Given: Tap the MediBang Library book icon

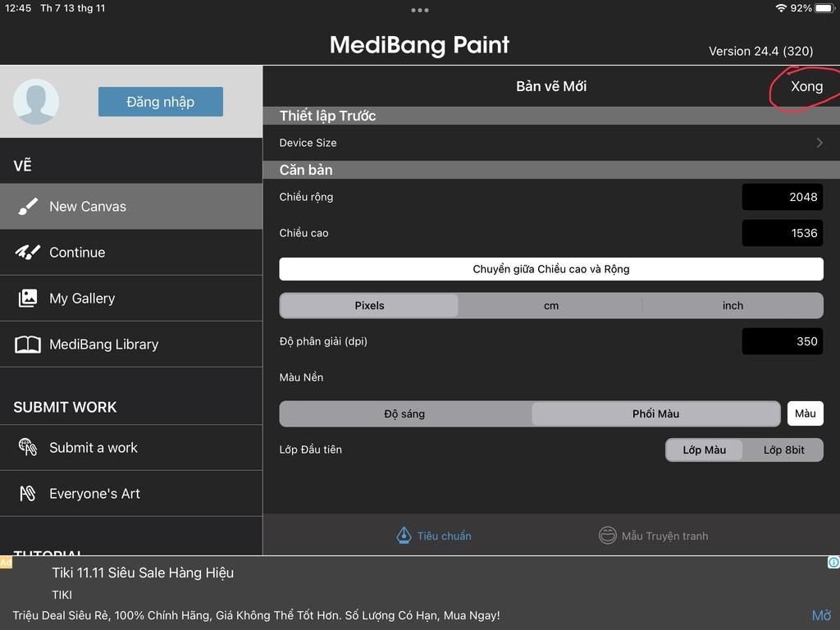Looking at the screenshot, I should click(28, 345).
